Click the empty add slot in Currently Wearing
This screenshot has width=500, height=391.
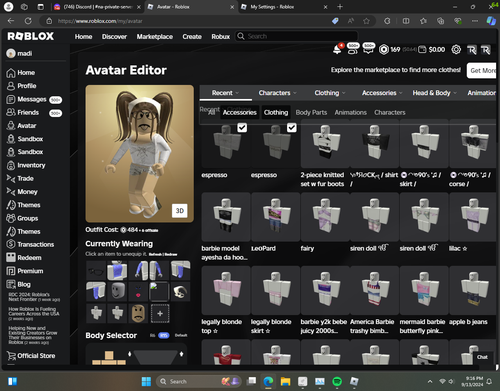(x=160, y=313)
